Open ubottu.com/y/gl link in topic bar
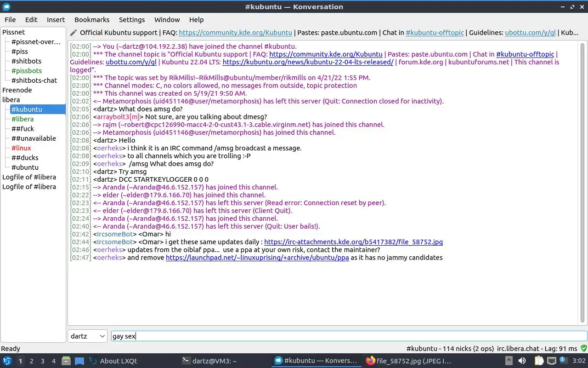The image size is (588, 368). tap(530, 33)
